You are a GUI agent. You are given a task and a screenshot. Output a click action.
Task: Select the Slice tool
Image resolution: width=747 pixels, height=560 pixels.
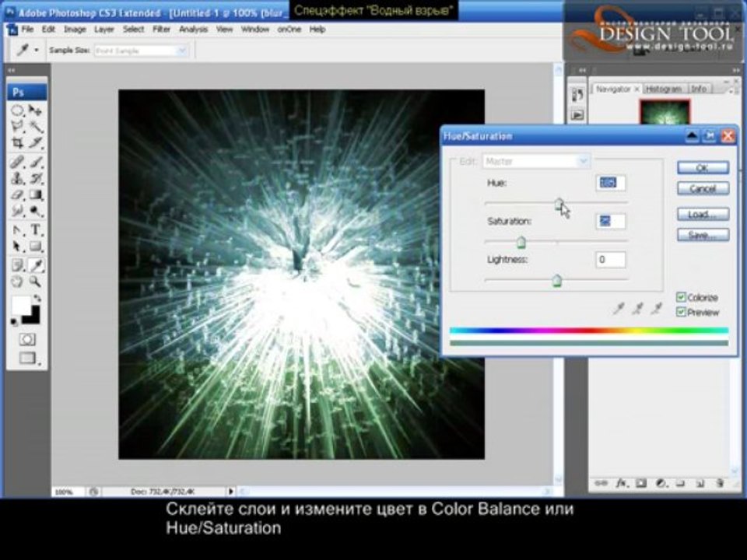coord(35,142)
